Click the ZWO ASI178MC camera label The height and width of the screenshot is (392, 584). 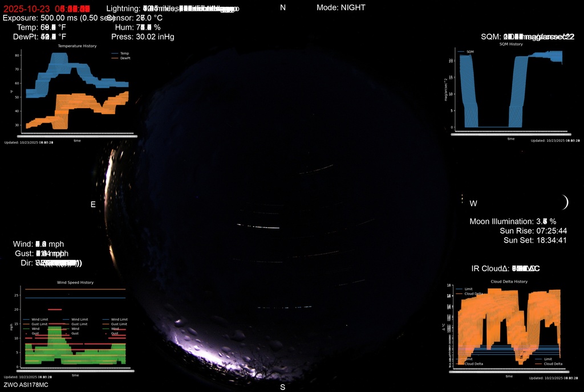point(25,385)
